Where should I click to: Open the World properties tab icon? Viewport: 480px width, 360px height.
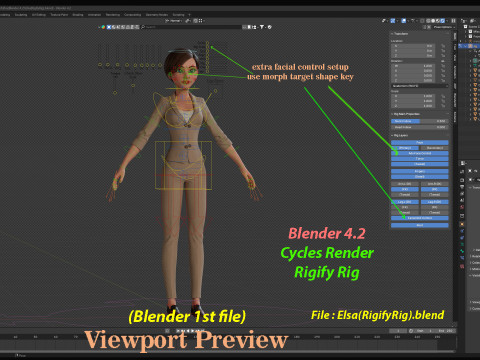click(462, 207)
